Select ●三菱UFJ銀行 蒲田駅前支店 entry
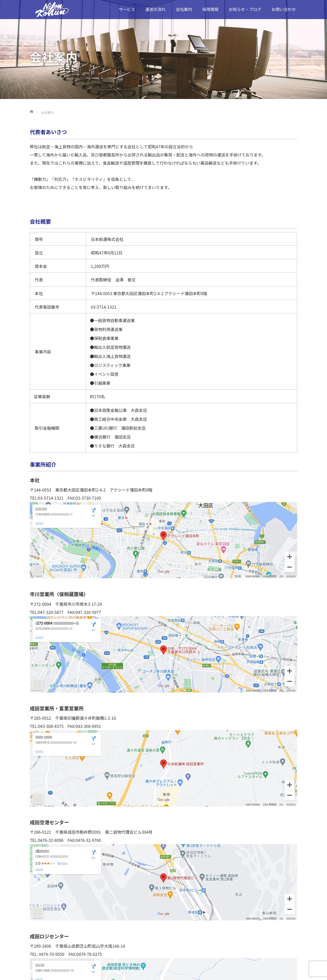This screenshot has height=980, width=327. point(118,428)
